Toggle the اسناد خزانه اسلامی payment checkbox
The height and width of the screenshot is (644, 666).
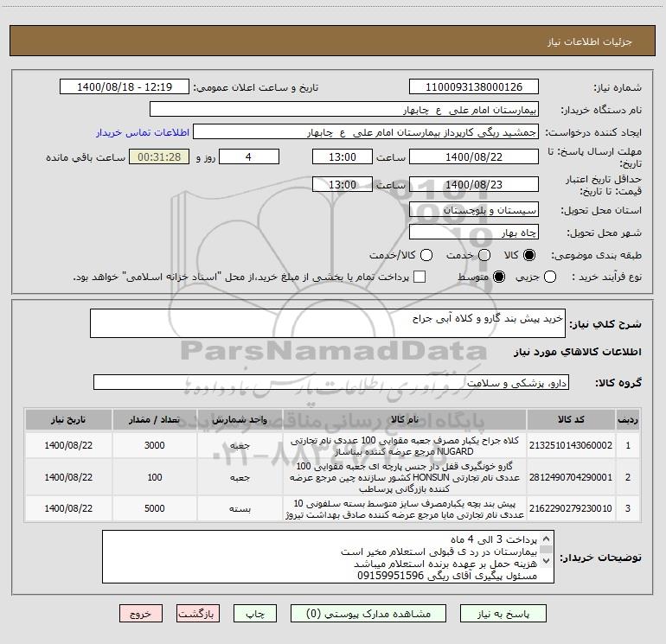419,277
